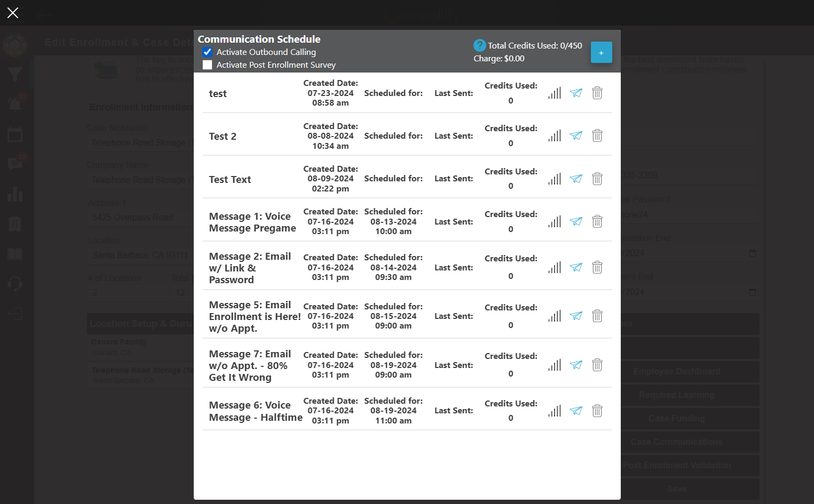Send Message 5 Enrollment is Here email

576,316
